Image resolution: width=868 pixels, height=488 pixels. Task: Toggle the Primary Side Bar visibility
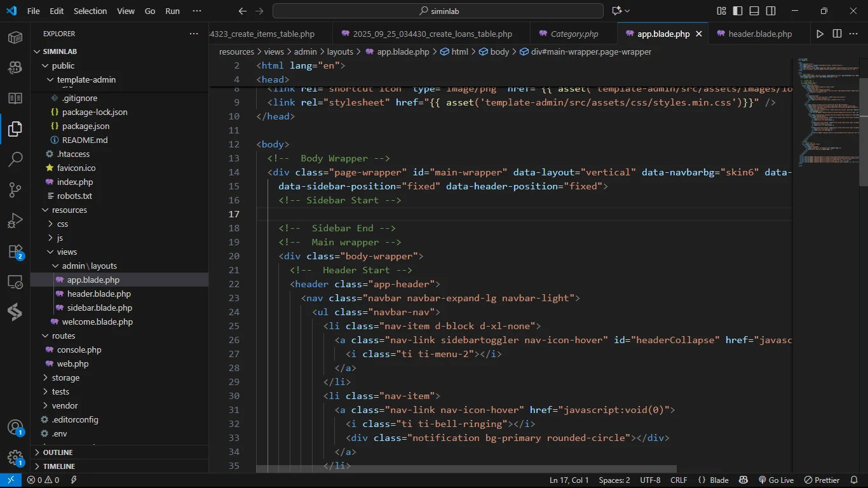pos(738,11)
